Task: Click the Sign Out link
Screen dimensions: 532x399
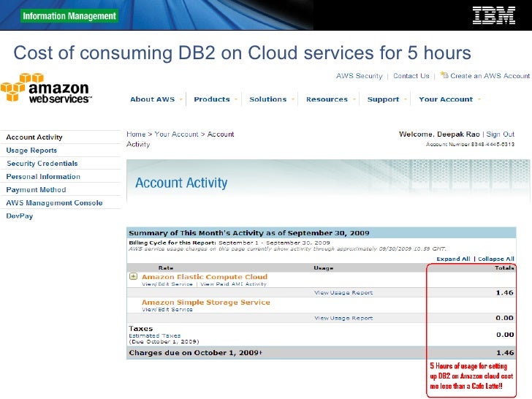Action: click(500, 134)
